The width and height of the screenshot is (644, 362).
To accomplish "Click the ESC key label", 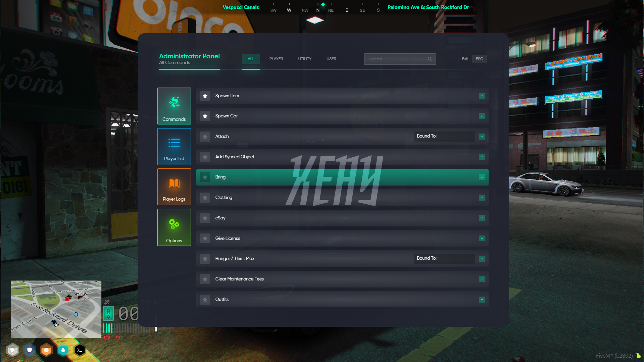I will (480, 59).
